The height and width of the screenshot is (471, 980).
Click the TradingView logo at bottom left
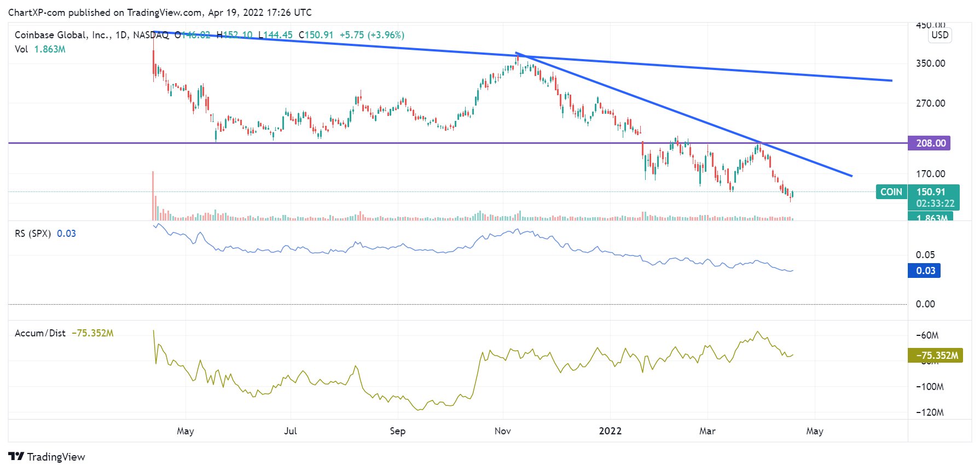coord(47,457)
